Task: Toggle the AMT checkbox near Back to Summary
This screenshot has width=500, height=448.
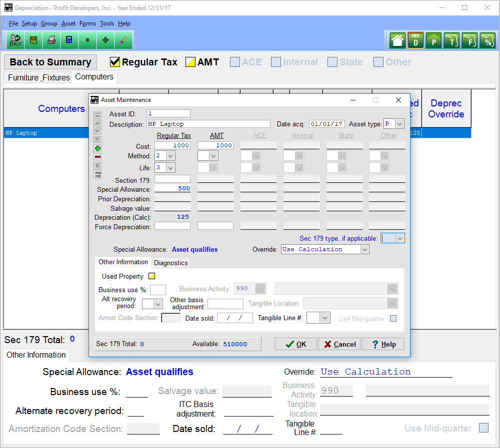Action: 190,62
